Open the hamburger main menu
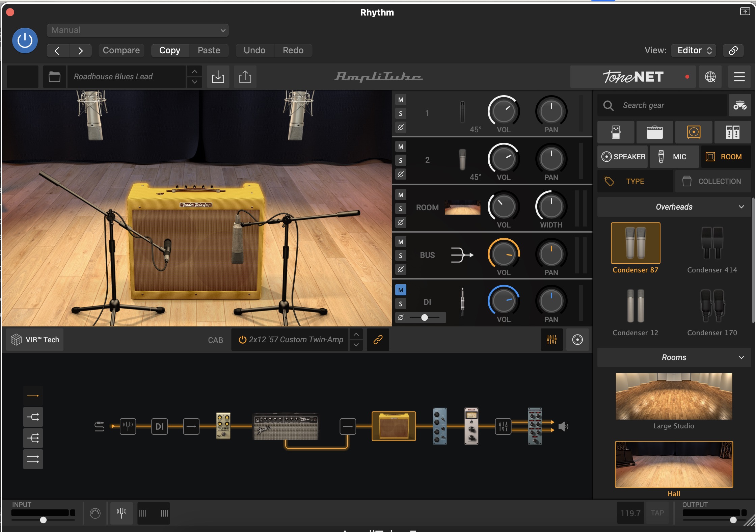The height and width of the screenshot is (532, 756). click(x=739, y=77)
